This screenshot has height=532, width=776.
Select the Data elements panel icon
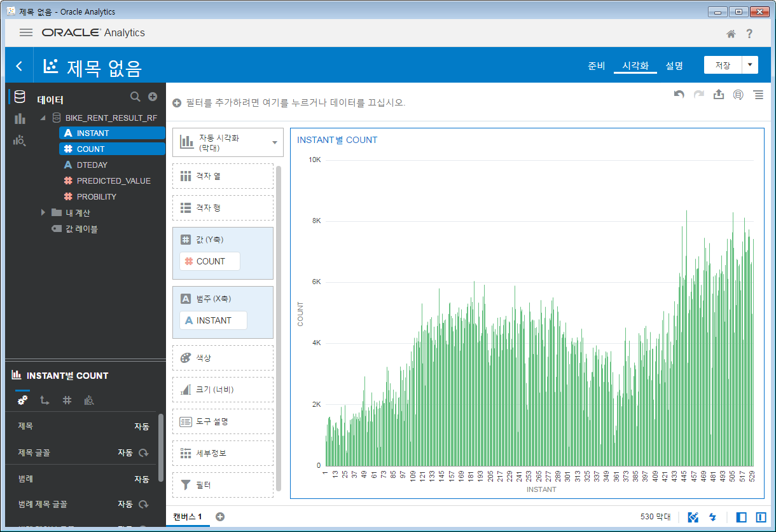click(x=20, y=97)
